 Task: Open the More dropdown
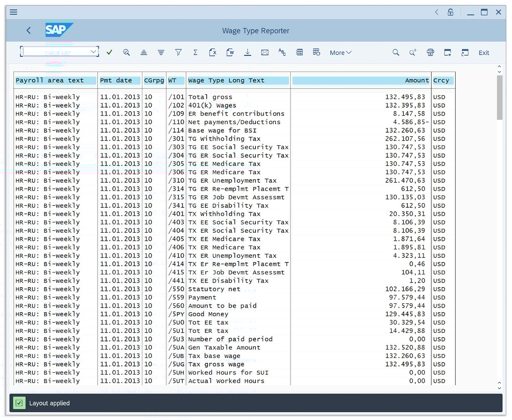click(340, 52)
